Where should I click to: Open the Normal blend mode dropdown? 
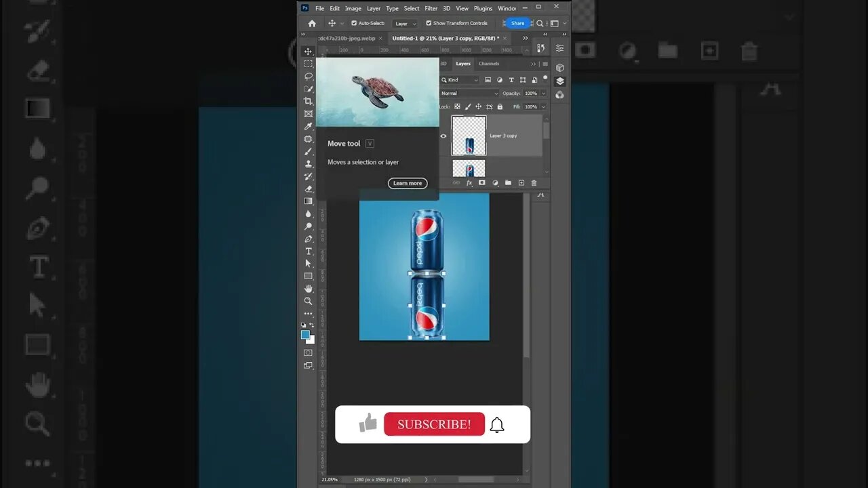click(469, 94)
